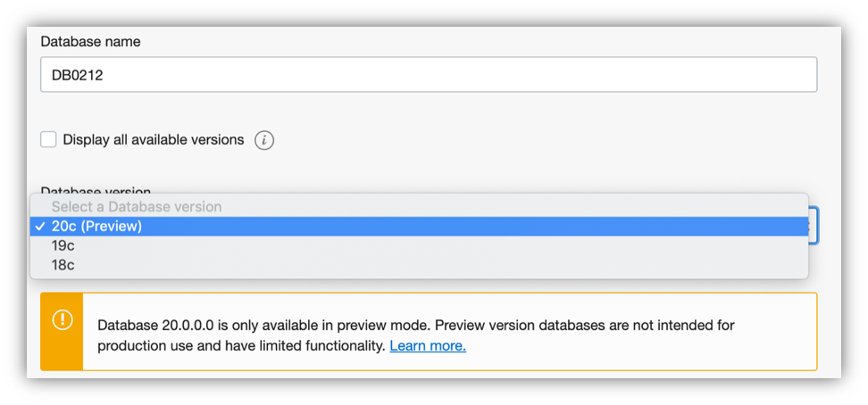The image size is (868, 405).
Task: Click the blue highlight of the selected version row
Action: 447,227
